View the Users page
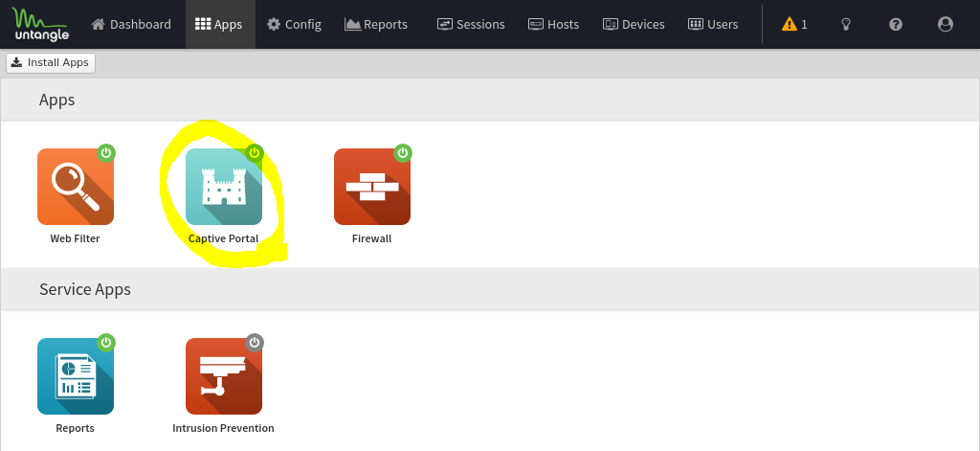This screenshot has height=451, width=980. click(x=713, y=24)
